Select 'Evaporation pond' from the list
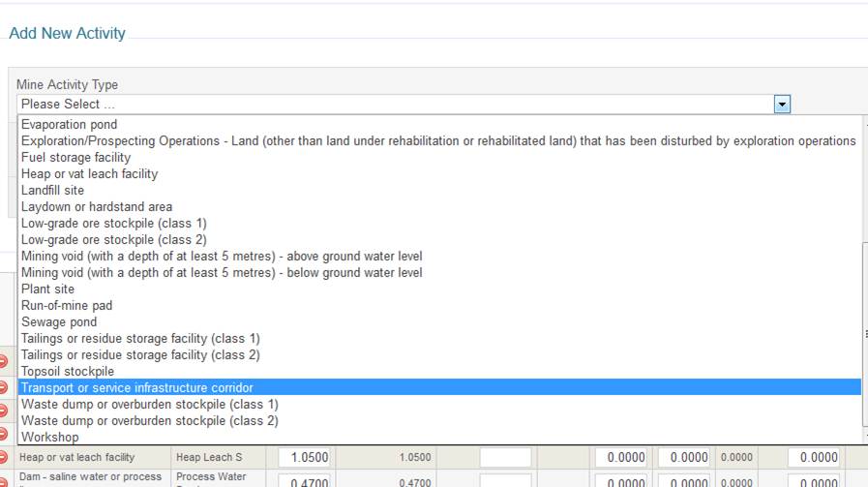 [70, 125]
